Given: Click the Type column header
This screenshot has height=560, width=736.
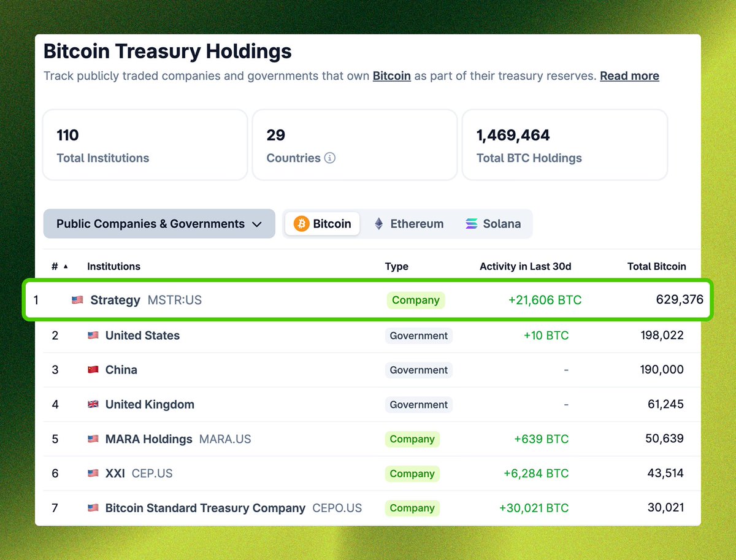Looking at the screenshot, I should (x=397, y=267).
